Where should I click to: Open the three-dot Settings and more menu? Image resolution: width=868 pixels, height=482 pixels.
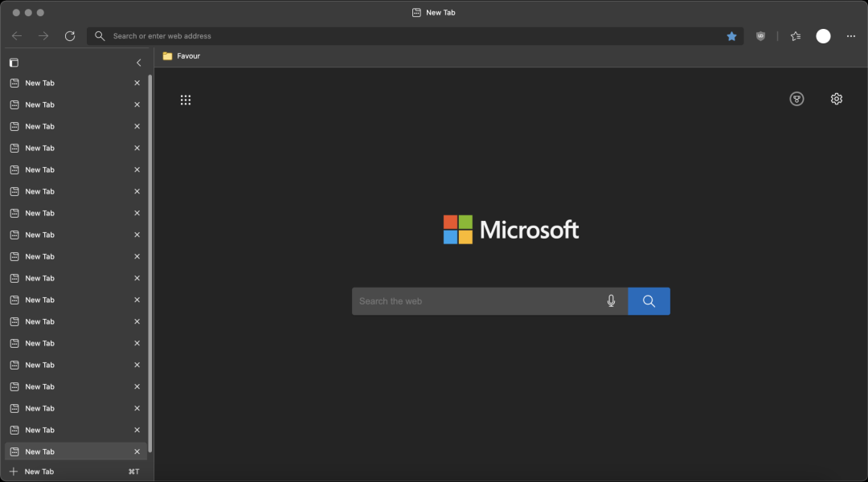pos(851,36)
